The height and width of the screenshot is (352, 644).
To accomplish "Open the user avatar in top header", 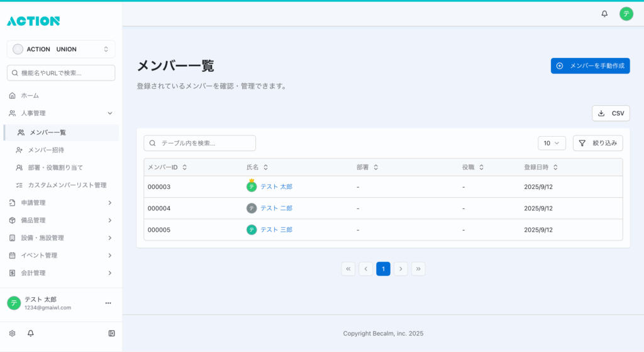I will coord(626,14).
